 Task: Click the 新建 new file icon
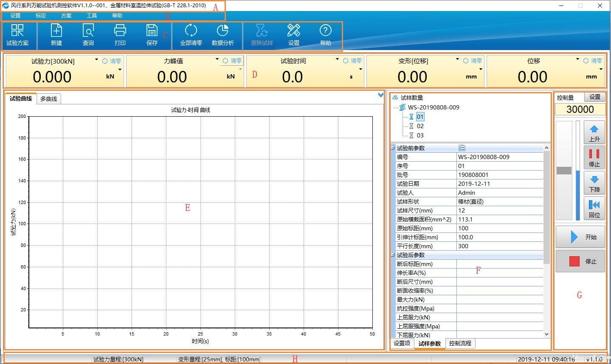tap(56, 35)
